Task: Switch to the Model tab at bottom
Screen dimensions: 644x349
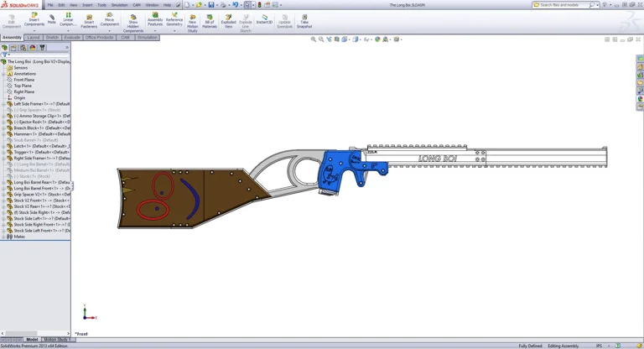Action: [x=32, y=340]
